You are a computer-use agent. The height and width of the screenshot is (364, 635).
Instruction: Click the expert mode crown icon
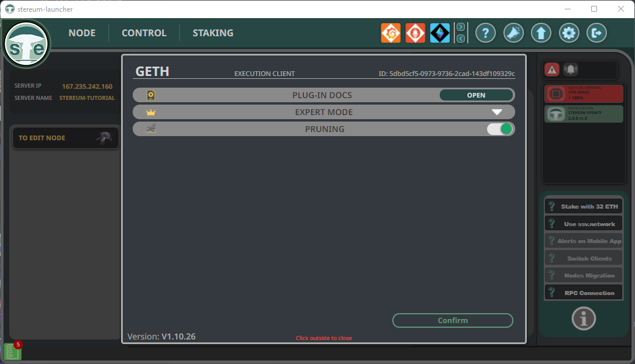[151, 112]
